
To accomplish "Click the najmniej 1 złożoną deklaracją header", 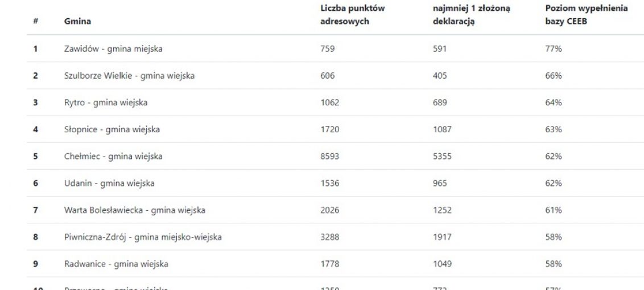I will [x=471, y=15].
